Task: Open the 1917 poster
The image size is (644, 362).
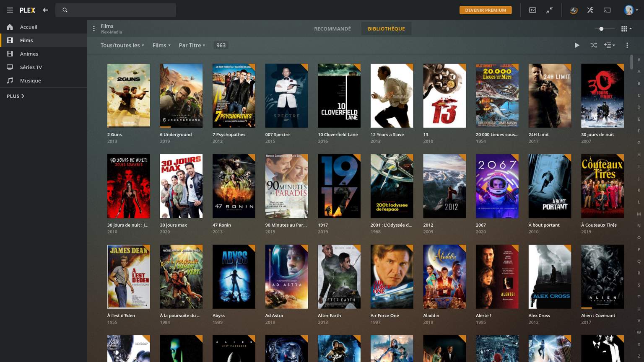Action: click(339, 186)
